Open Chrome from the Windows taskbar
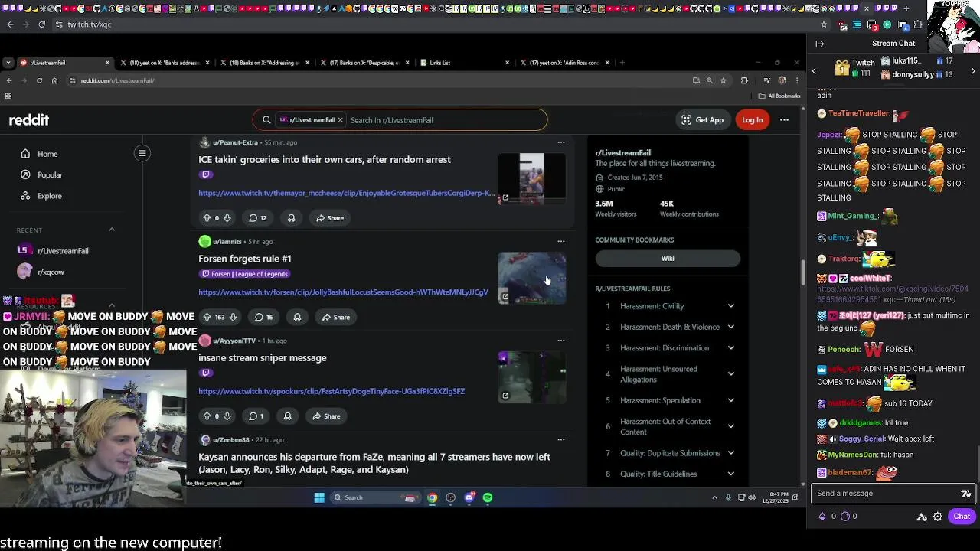The height and width of the screenshot is (551, 980). (433, 497)
